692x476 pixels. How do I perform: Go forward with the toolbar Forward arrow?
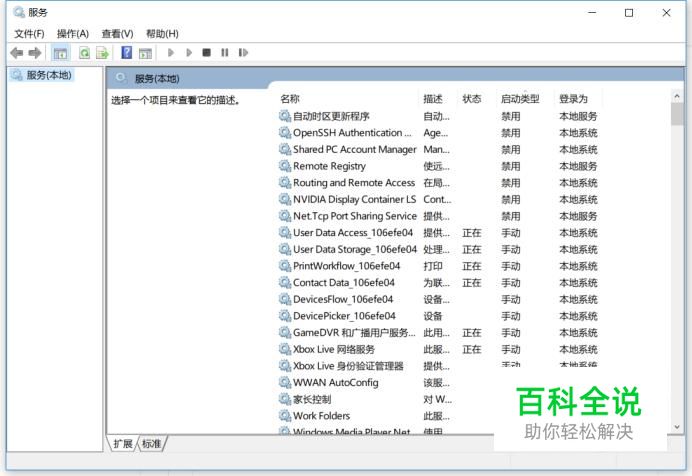pos(35,53)
